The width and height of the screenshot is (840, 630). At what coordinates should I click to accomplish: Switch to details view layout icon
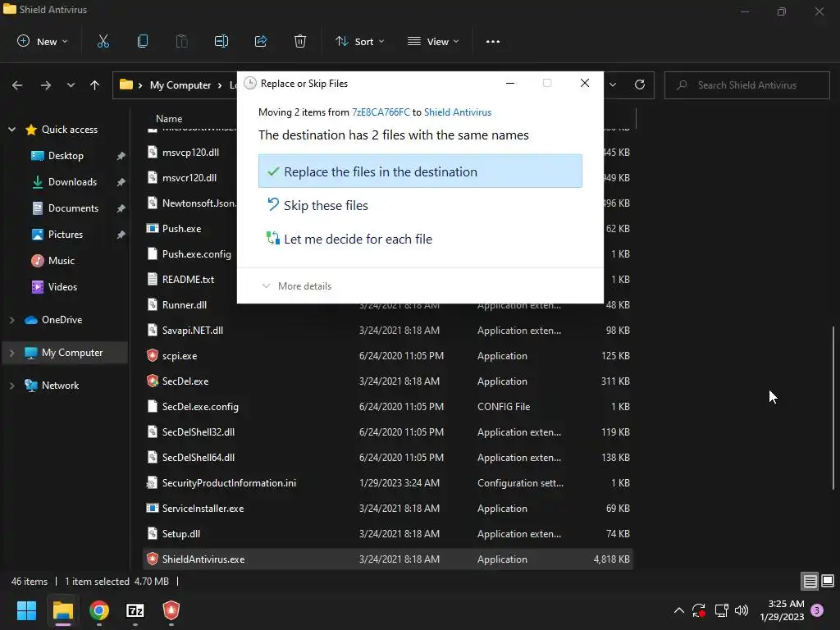click(x=810, y=581)
